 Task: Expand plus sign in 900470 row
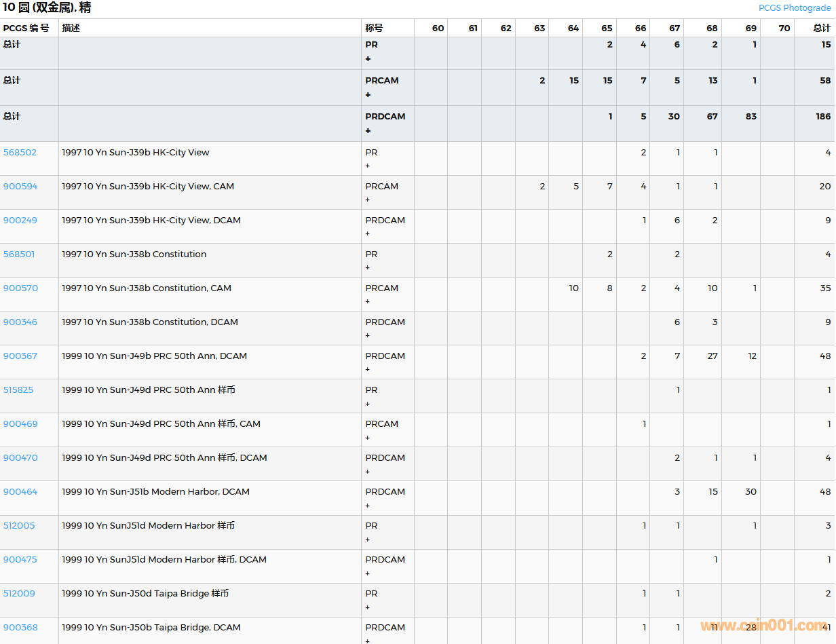coord(368,472)
